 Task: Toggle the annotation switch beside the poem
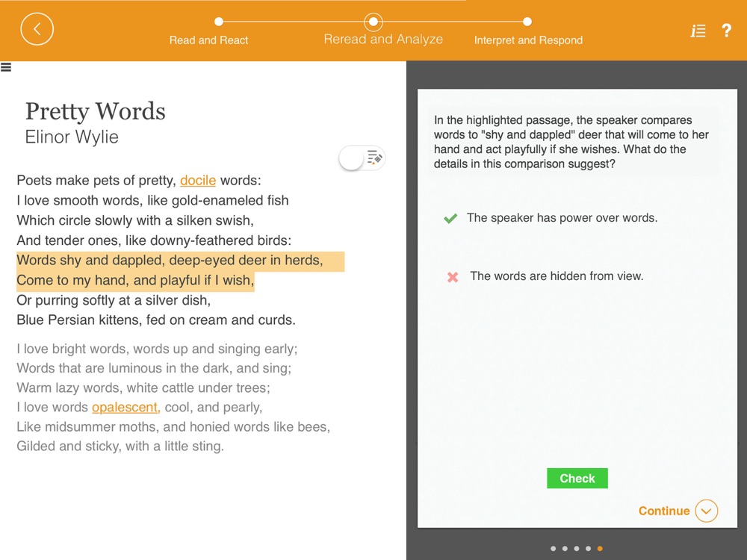[x=362, y=158]
